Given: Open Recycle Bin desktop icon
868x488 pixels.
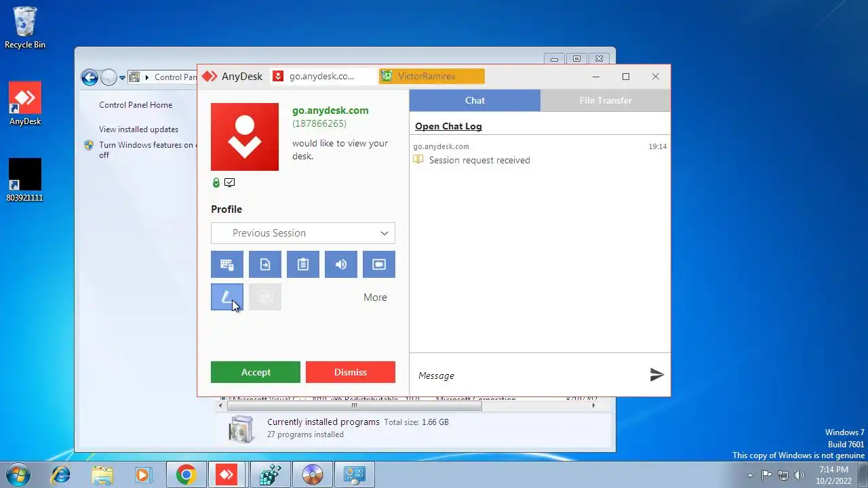Looking at the screenshot, I should tap(25, 28).
